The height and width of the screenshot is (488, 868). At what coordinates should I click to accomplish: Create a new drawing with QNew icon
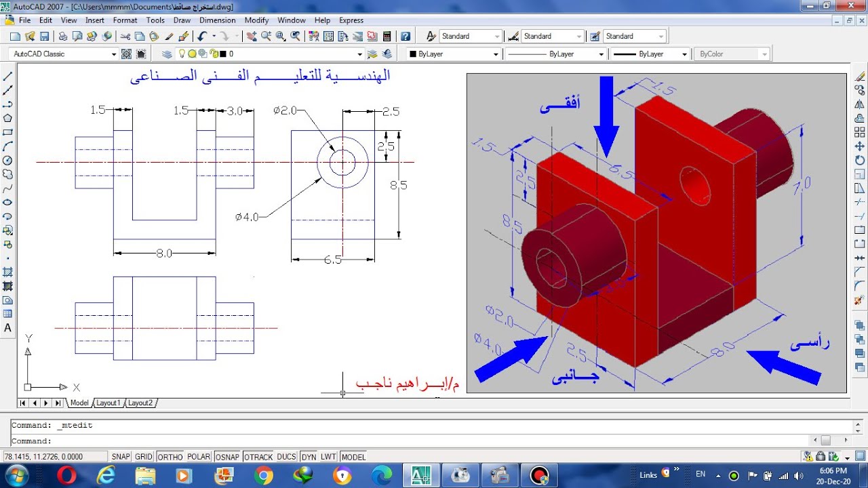(x=16, y=36)
